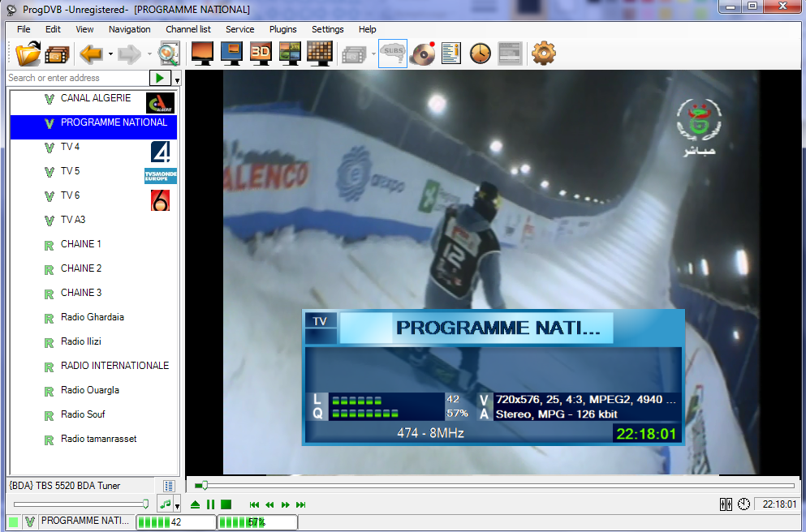
Task: Switch display to 3D mode
Action: point(261,54)
